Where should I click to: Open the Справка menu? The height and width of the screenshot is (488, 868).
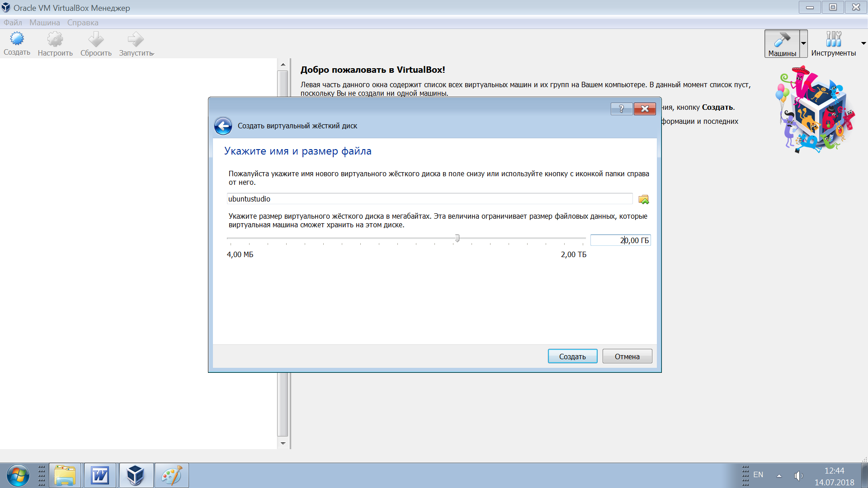(83, 23)
